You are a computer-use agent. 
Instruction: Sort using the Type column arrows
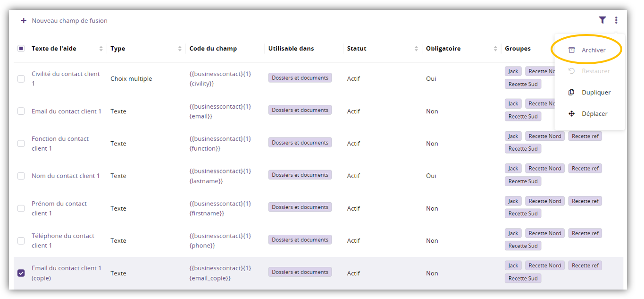180,49
